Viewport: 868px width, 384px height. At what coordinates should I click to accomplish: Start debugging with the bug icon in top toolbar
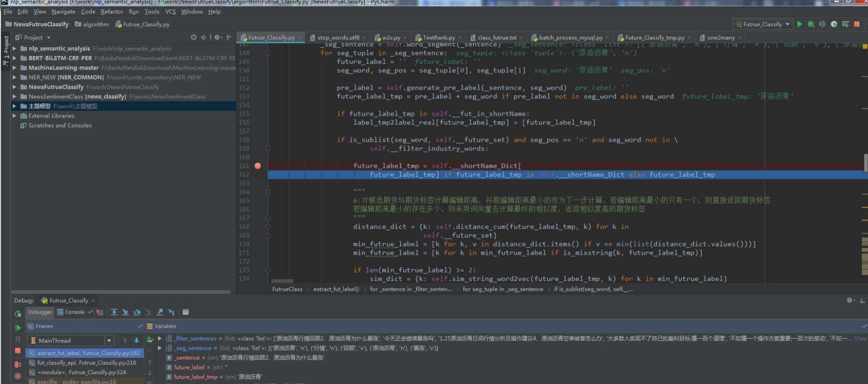[x=811, y=24]
